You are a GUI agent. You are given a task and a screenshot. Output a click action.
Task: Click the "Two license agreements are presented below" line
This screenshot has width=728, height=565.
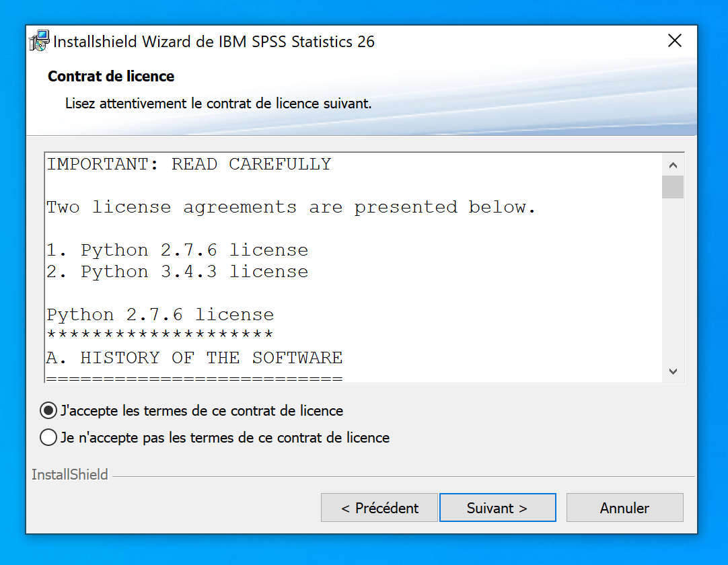291,207
